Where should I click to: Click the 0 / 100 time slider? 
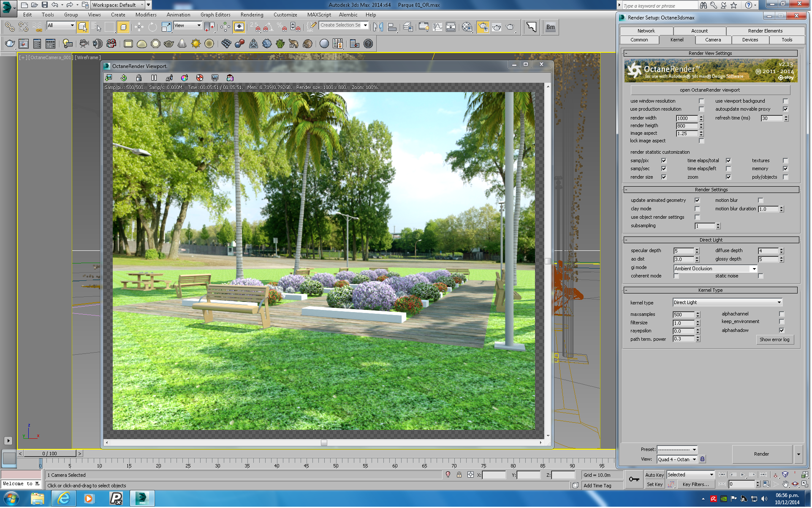(x=50, y=454)
